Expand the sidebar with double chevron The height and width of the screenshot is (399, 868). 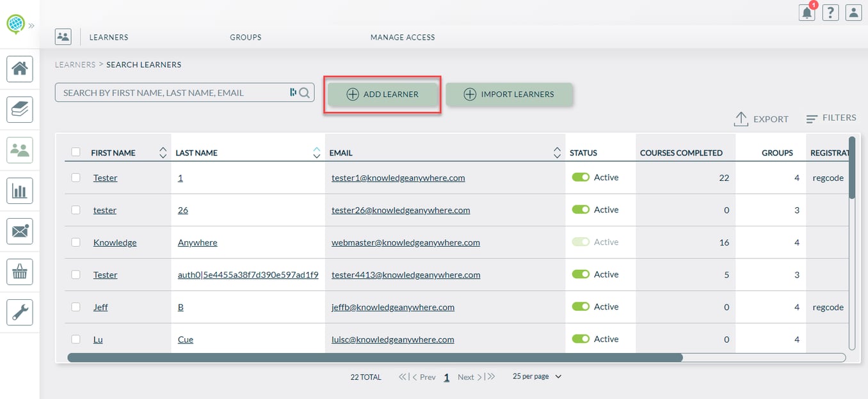point(31,26)
